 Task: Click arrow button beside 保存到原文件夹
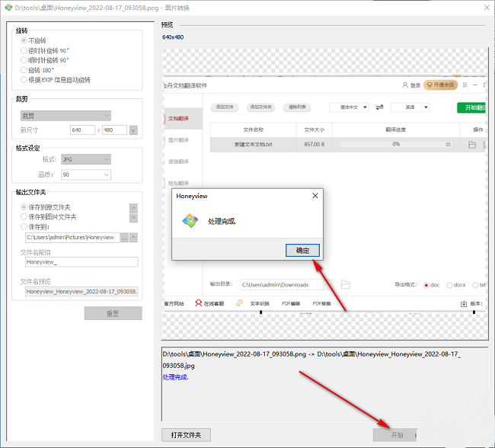click(133, 208)
